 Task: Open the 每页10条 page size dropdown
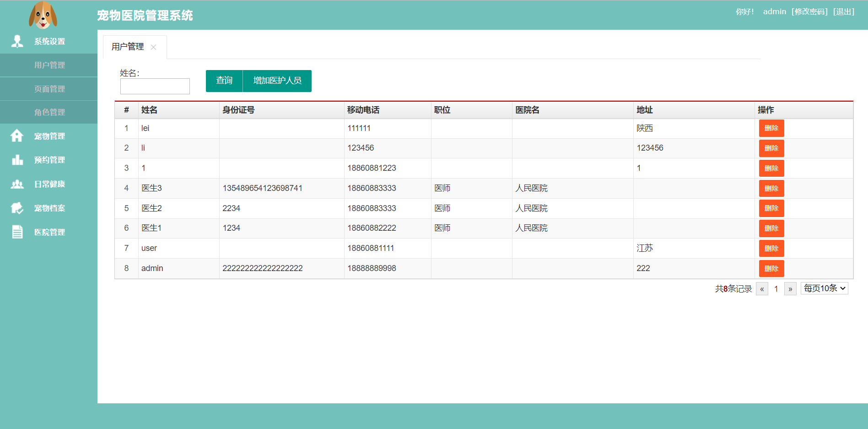tap(825, 288)
